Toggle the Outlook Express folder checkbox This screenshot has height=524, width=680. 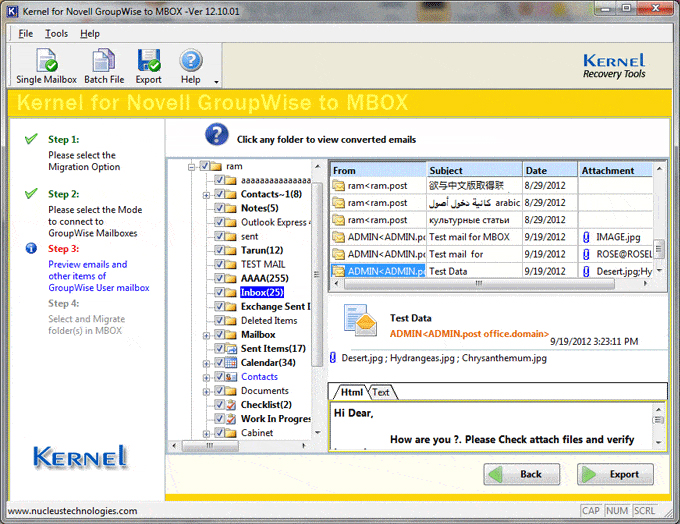coord(219,222)
